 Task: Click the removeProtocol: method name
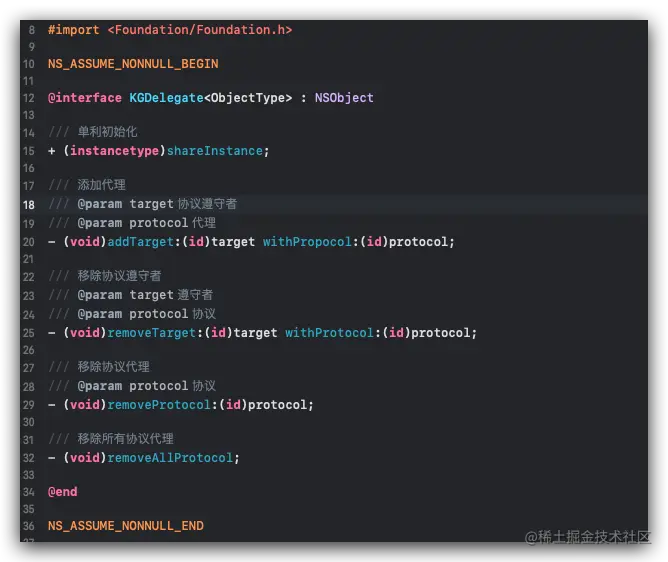click(x=159, y=405)
